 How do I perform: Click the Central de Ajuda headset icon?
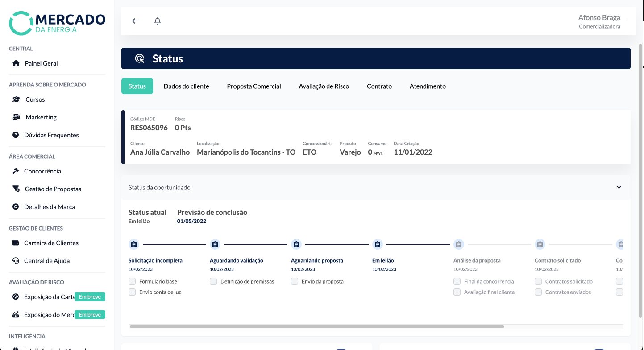click(x=16, y=261)
